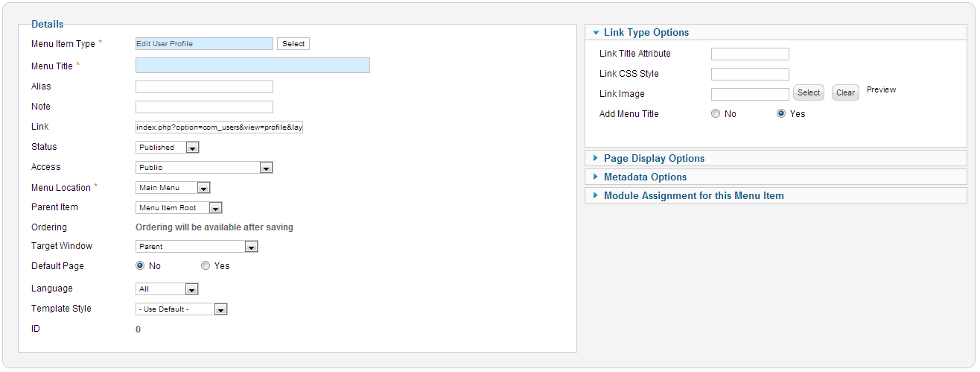Open the Status dropdown

click(x=168, y=148)
